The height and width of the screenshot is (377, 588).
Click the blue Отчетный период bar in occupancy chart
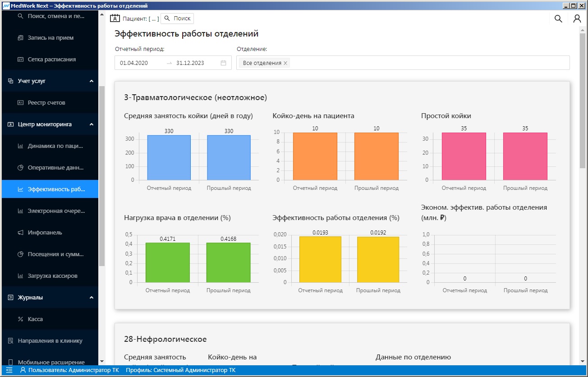click(x=169, y=157)
